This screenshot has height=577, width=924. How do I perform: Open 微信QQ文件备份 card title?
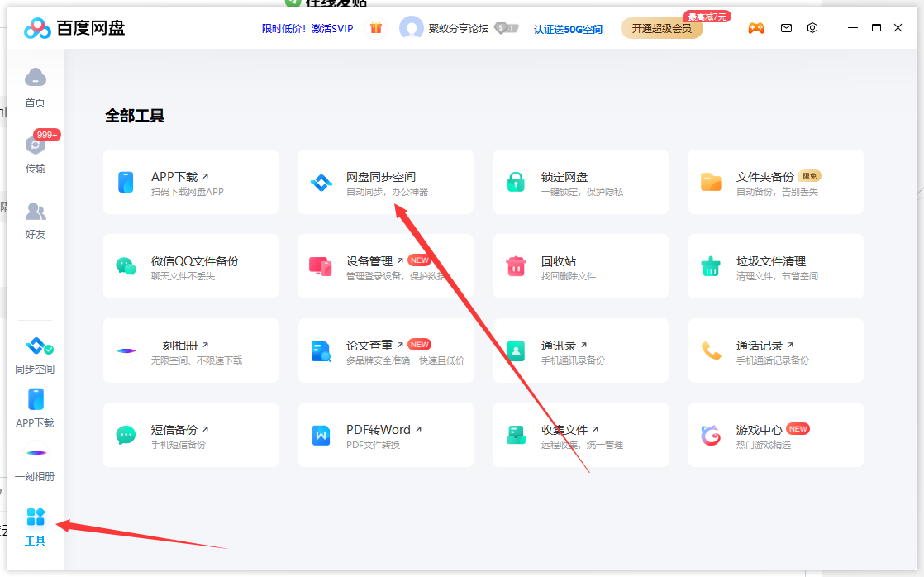coord(195,261)
